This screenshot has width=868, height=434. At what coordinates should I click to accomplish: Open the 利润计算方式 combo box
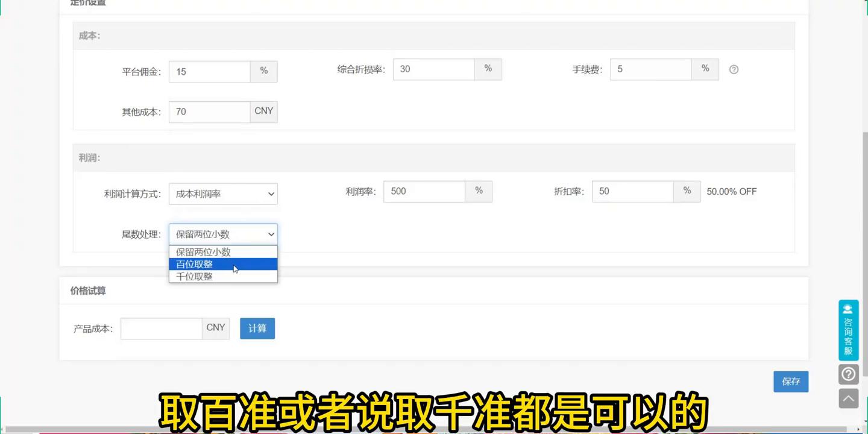(x=223, y=193)
